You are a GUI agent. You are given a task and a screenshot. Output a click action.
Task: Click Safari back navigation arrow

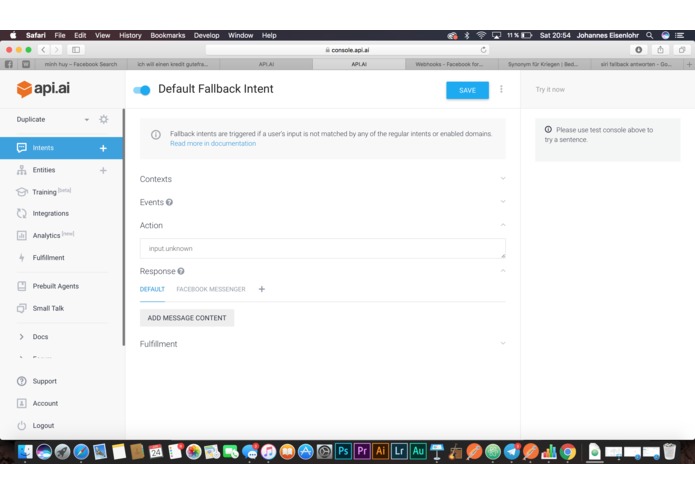click(43, 50)
